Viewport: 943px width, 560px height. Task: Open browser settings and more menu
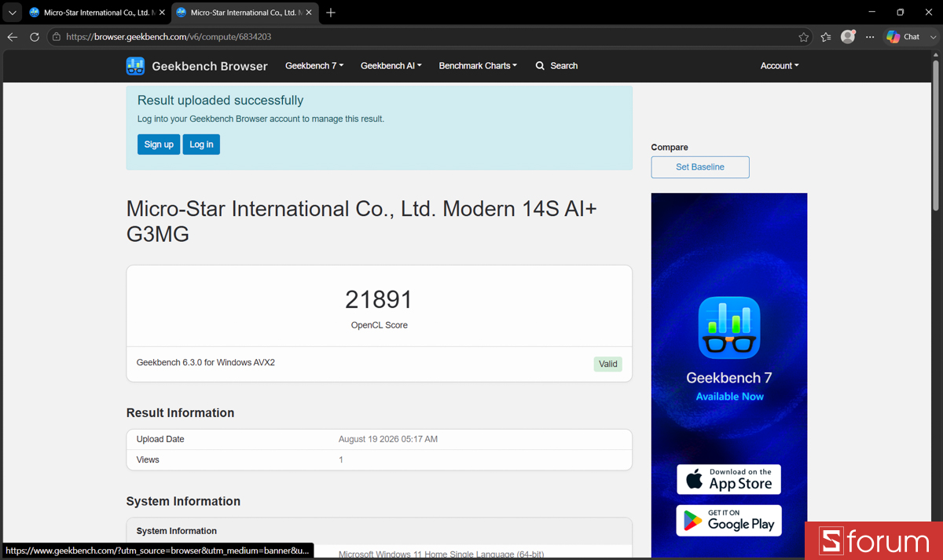coord(870,37)
